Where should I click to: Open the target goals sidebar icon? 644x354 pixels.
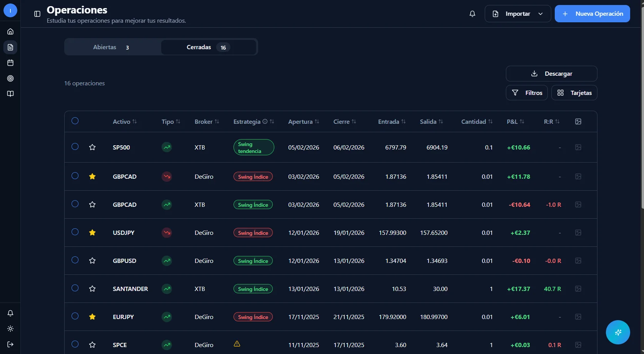(x=10, y=78)
